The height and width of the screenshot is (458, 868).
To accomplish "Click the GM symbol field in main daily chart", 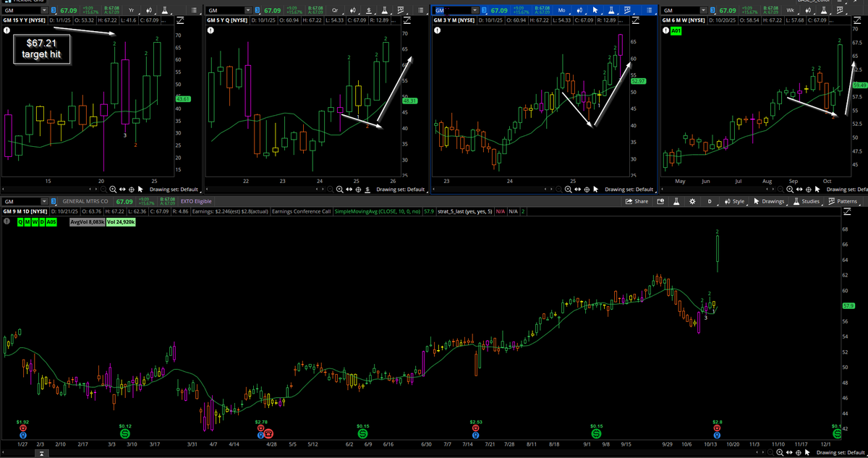I will click(20, 201).
